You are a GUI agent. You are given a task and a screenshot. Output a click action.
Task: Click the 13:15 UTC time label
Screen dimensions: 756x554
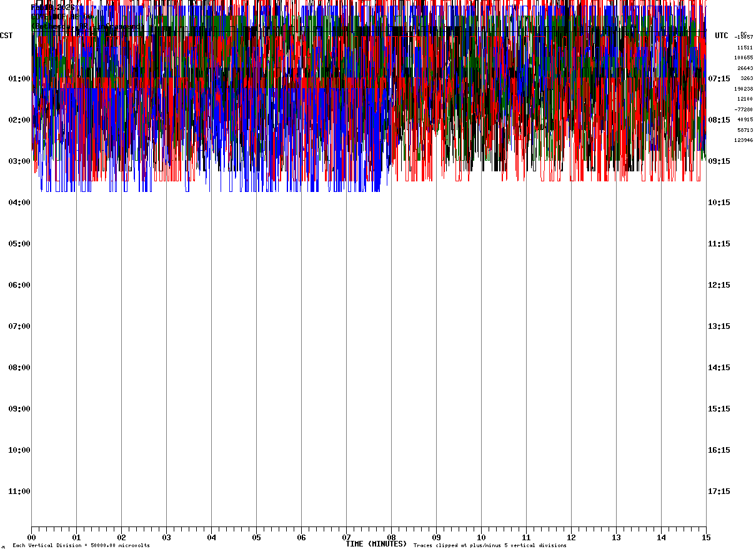pyautogui.click(x=719, y=326)
